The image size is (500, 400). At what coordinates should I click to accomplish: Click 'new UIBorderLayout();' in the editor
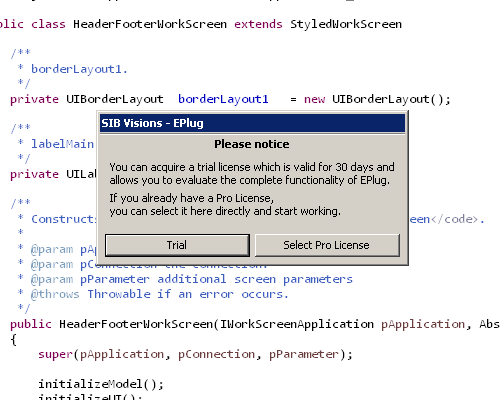(377, 99)
